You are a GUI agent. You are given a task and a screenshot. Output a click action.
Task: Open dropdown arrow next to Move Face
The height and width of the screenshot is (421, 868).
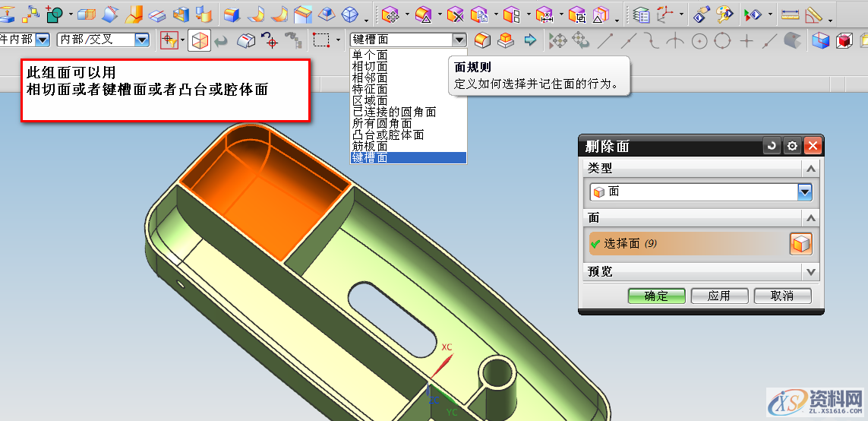point(407,14)
